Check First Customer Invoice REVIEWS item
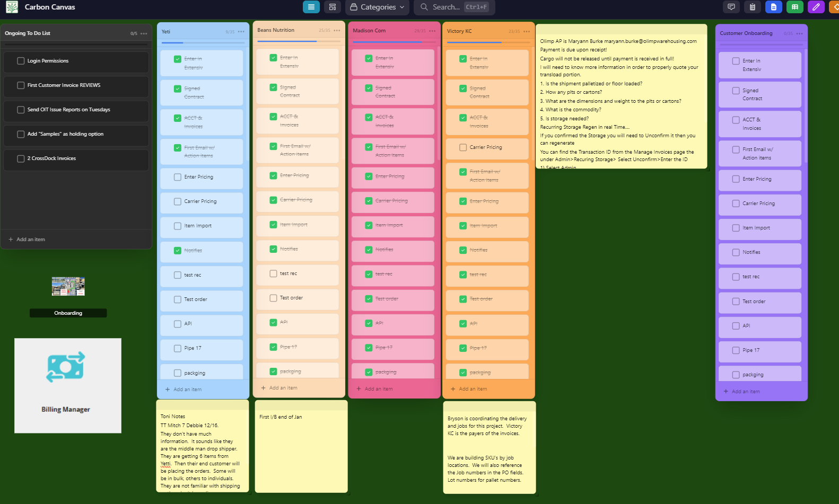Image resolution: width=839 pixels, height=504 pixels. (21, 85)
